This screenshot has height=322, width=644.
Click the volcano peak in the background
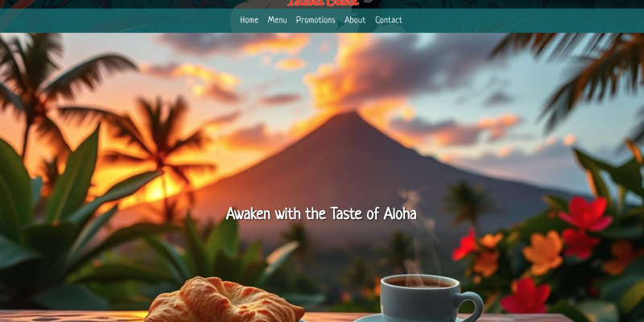(x=349, y=119)
